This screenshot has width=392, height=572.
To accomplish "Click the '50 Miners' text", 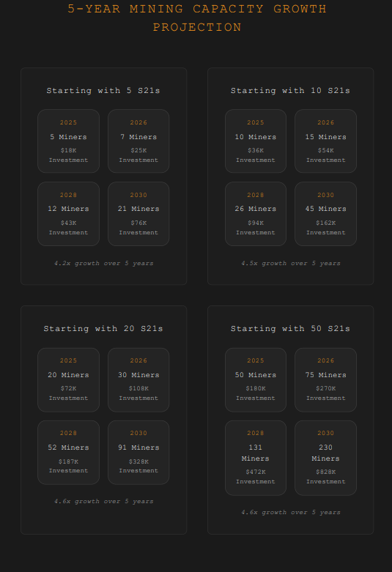I will [256, 375].
